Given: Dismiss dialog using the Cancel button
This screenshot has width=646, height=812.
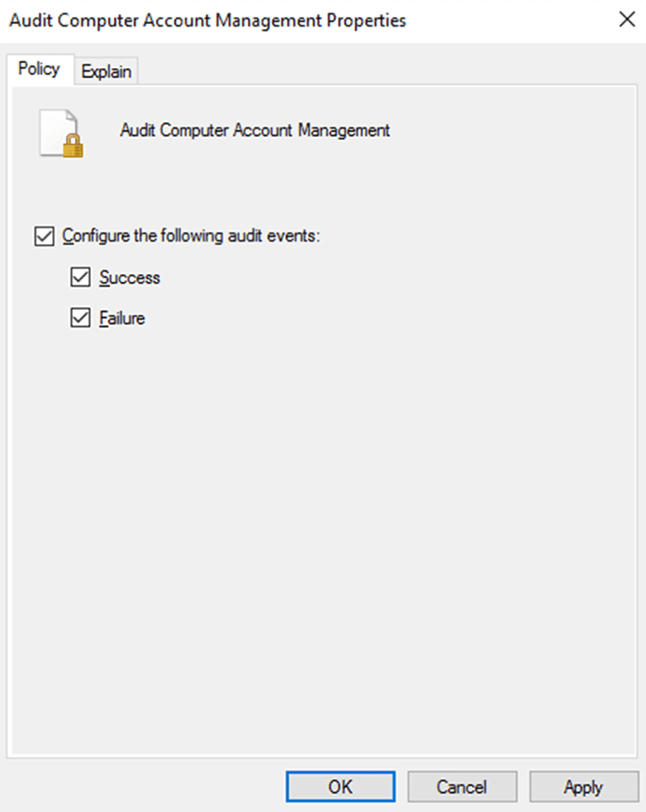Looking at the screenshot, I should pyautogui.click(x=461, y=786).
